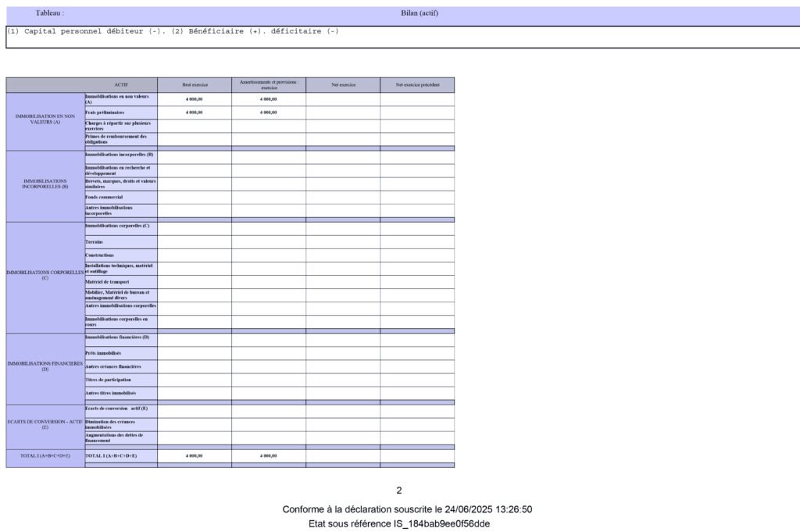Click the "Frais préliminaires" row label
This screenshot has width=800, height=532.
point(105,112)
